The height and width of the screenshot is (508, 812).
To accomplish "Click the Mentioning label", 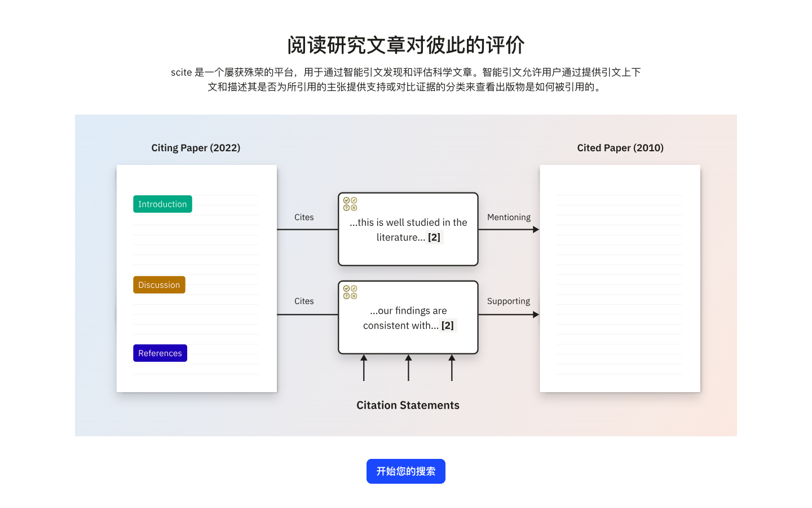I will tap(509, 217).
